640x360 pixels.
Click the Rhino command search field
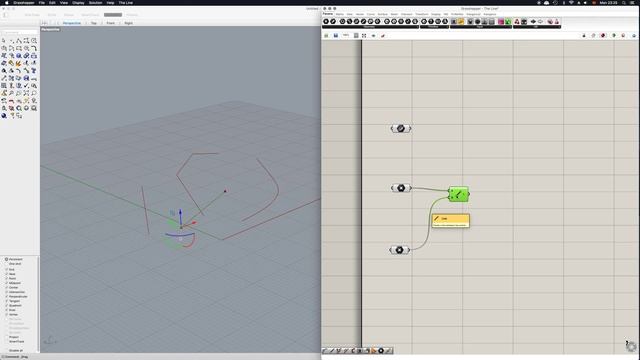[20, 33]
